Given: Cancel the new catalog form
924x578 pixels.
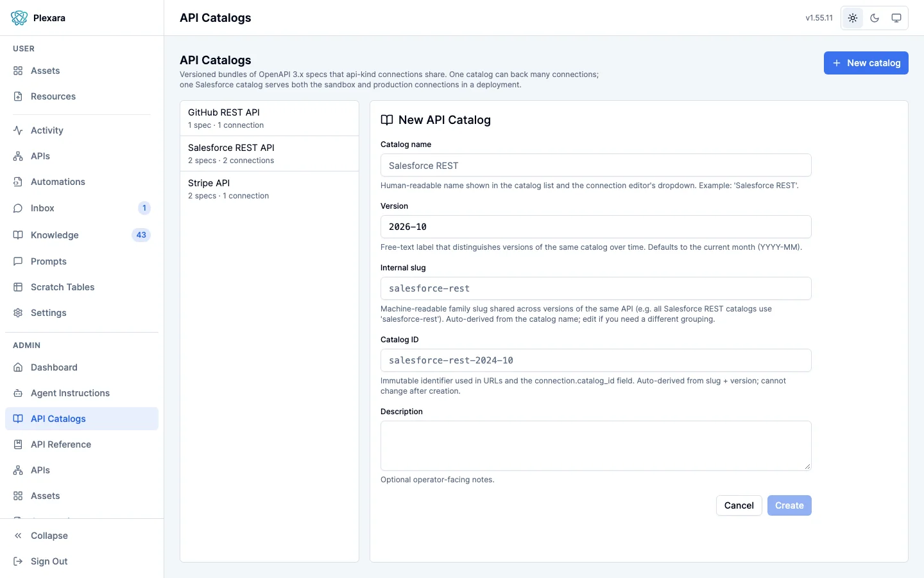Looking at the screenshot, I should (739, 505).
